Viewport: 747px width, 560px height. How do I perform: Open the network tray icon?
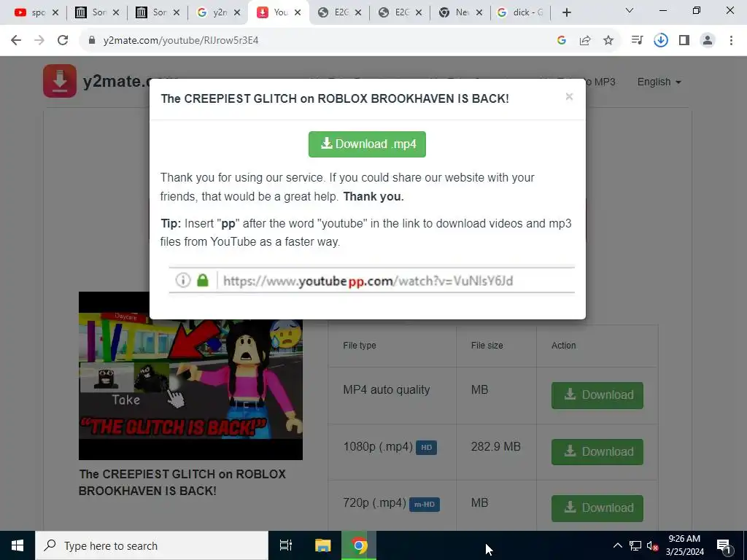pos(635,545)
